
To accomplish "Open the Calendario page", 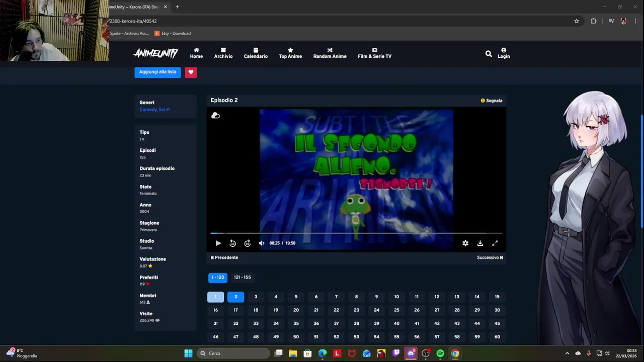I will point(256,53).
